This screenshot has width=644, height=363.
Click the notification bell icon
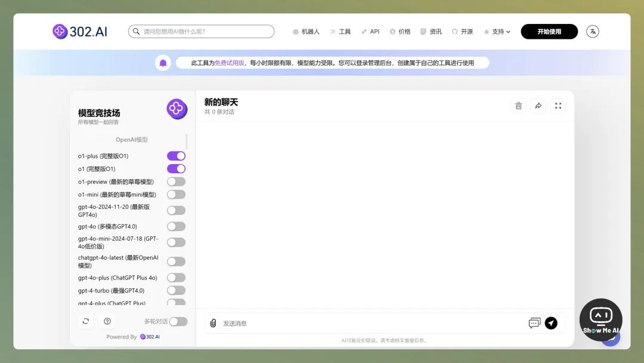(163, 63)
